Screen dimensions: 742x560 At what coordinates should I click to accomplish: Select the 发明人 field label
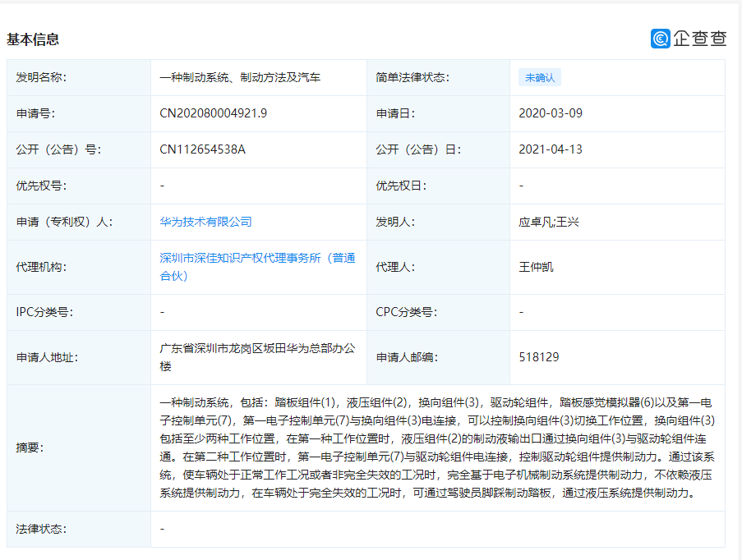[x=395, y=222]
